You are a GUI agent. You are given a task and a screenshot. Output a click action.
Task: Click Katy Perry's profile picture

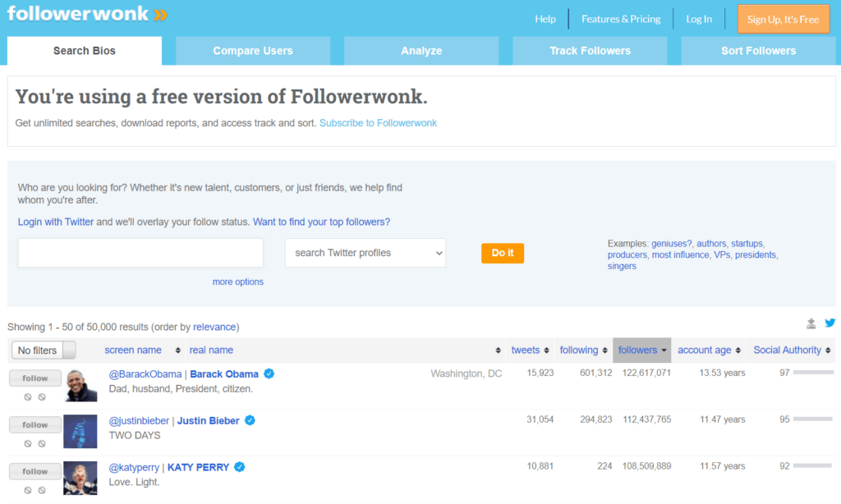tap(80, 479)
